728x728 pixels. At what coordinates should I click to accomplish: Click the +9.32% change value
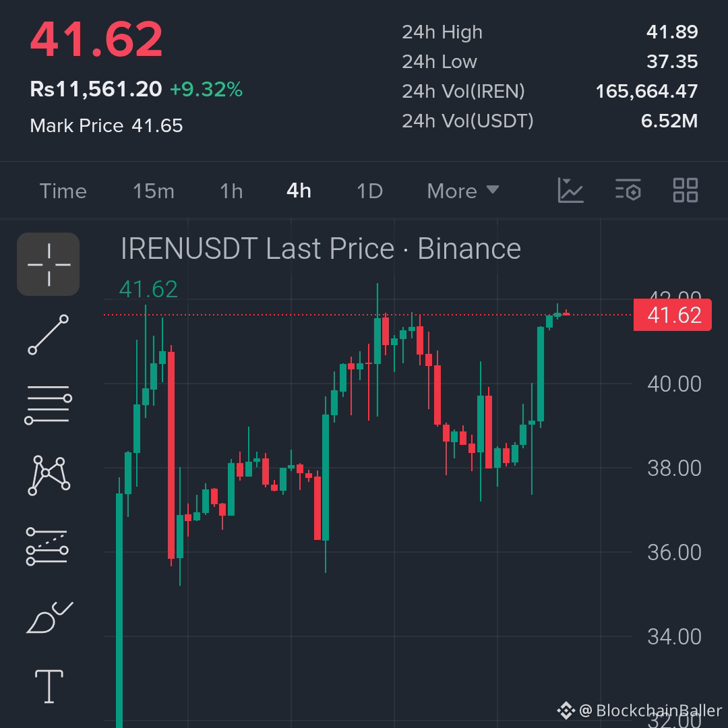click(x=206, y=90)
